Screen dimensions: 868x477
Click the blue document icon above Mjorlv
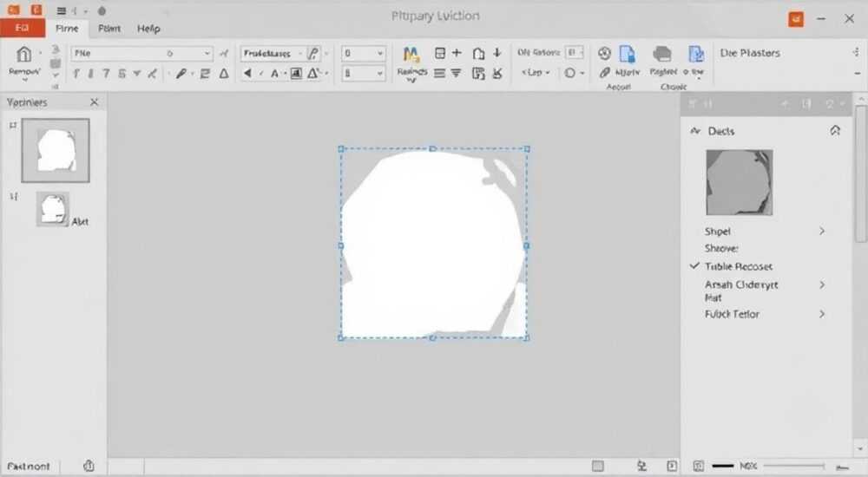point(628,55)
